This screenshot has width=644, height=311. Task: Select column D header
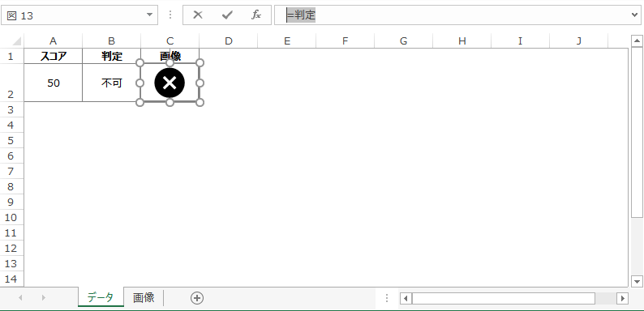point(229,40)
